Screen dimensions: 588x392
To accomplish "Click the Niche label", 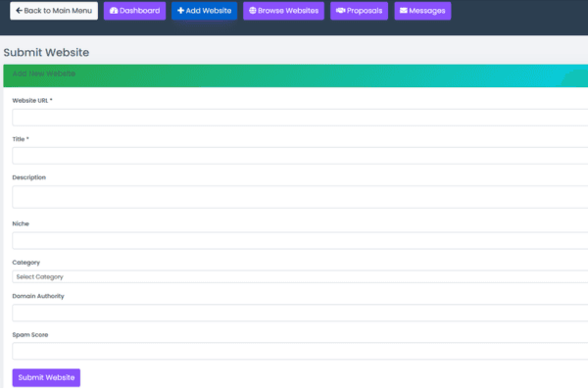I will (x=21, y=223).
